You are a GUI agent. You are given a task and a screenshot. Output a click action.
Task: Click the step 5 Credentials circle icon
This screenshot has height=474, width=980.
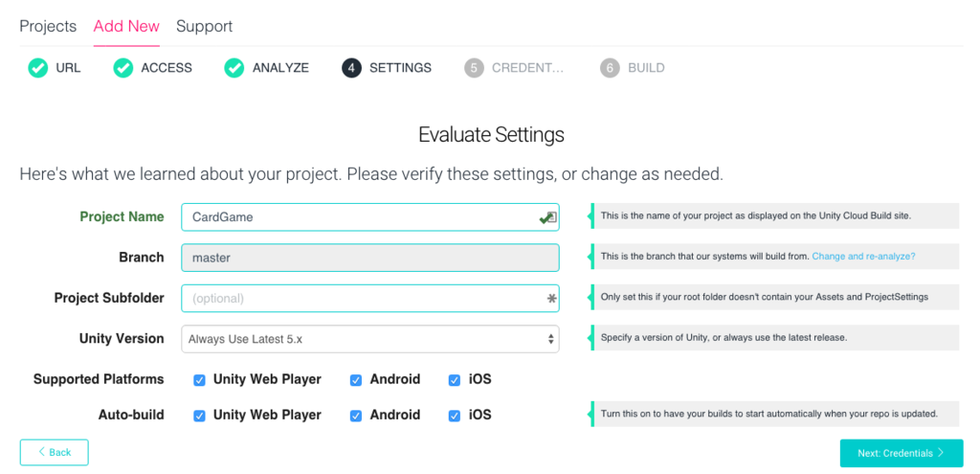pyautogui.click(x=474, y=68)
